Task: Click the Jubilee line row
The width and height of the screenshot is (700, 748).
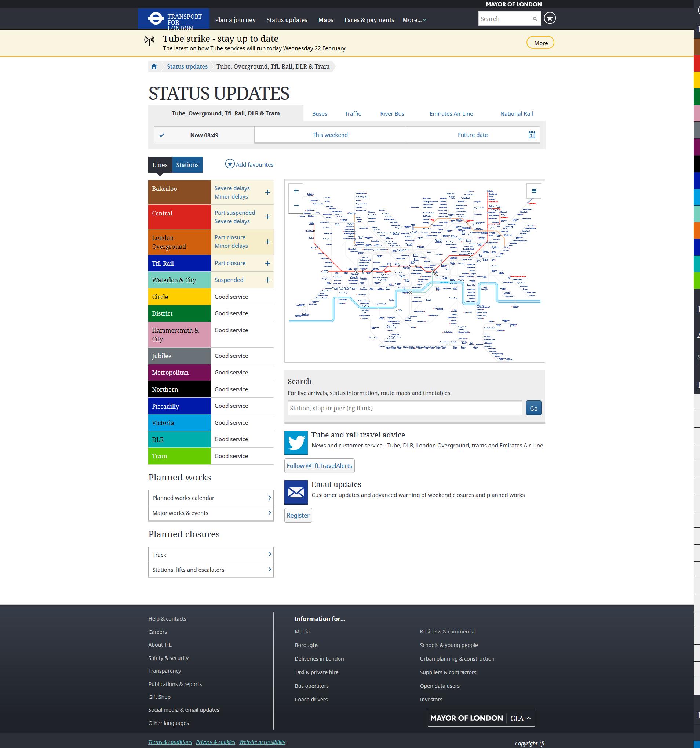Action: click(x=211, y=356)
